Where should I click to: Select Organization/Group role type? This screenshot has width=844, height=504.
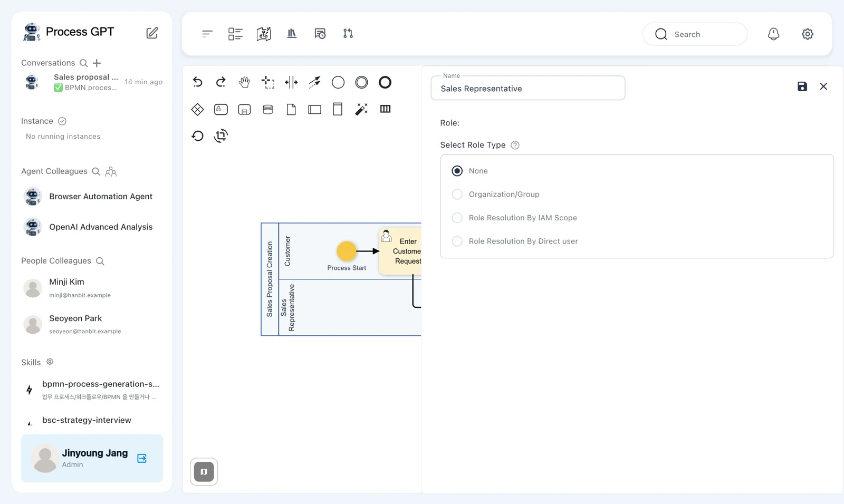457,195
